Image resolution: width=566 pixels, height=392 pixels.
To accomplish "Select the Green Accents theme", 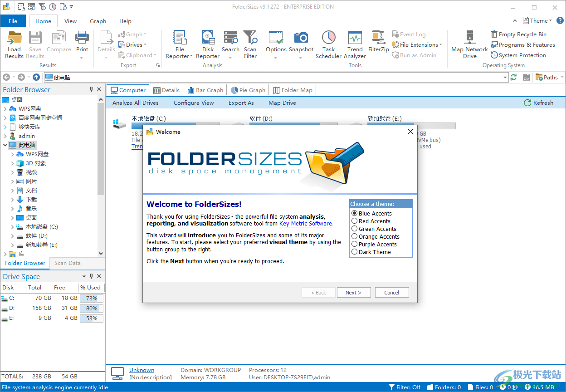I will click(x=374, y=229).
